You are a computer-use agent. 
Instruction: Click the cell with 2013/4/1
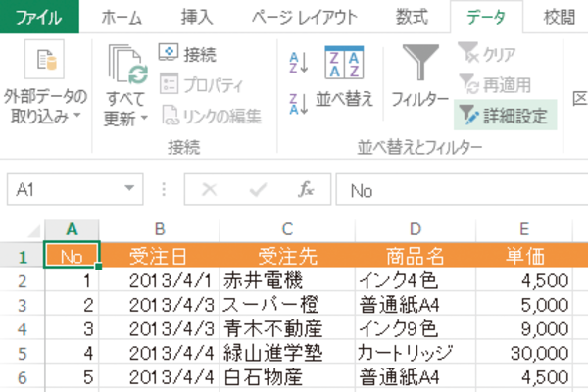tap(160, 280)
